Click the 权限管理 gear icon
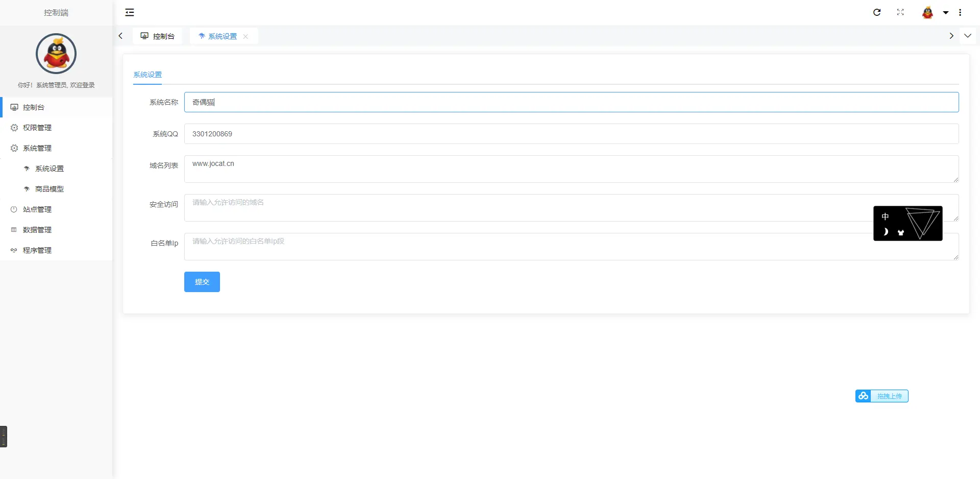The width and height of the screenshot is (980, 479). (14, 128)
